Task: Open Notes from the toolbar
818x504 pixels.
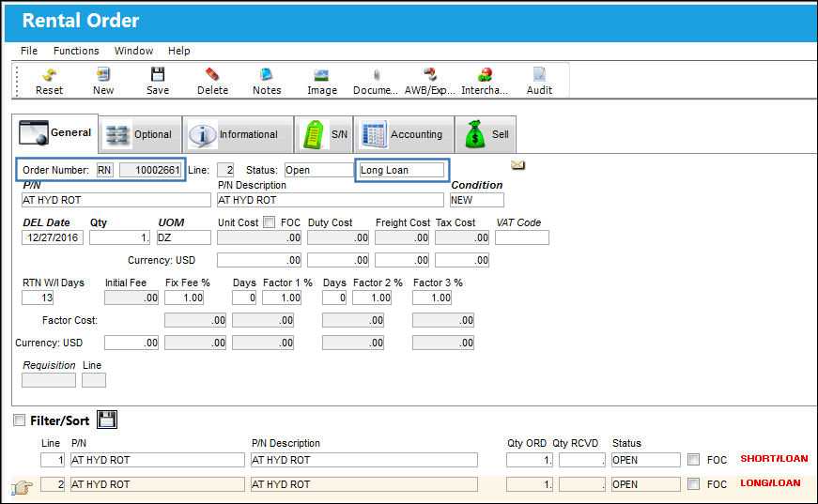Action: pos(267,74)
